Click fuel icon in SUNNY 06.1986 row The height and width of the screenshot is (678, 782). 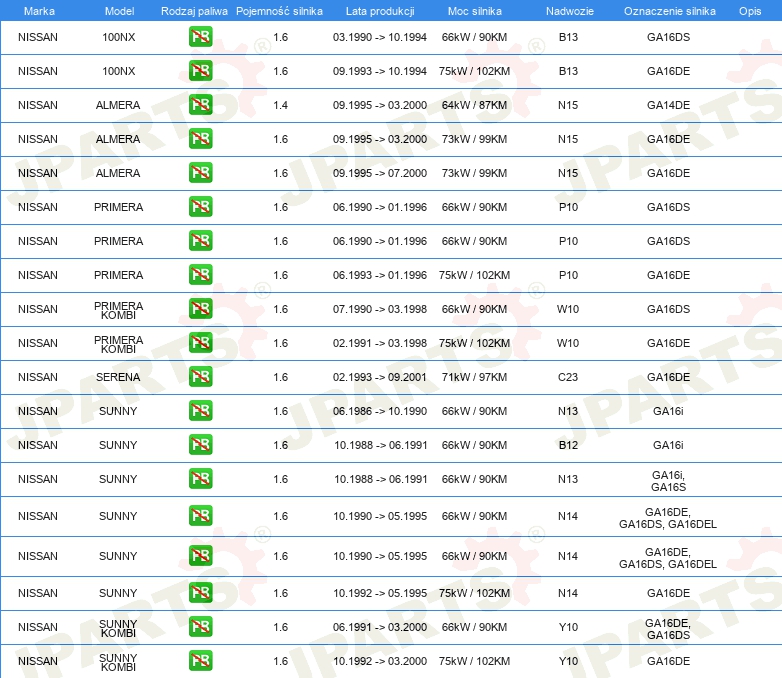(x=200, y=411)
